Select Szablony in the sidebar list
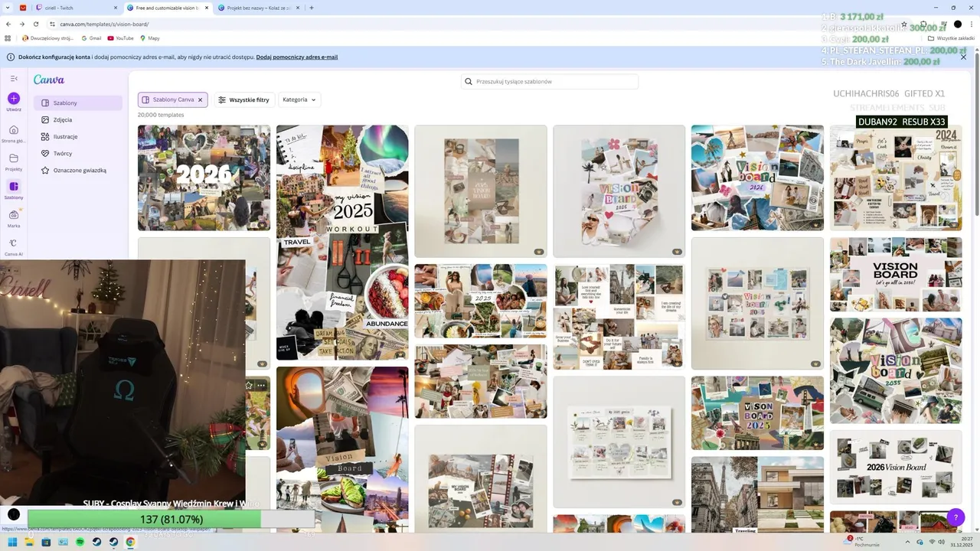 (x=78, y=103)
